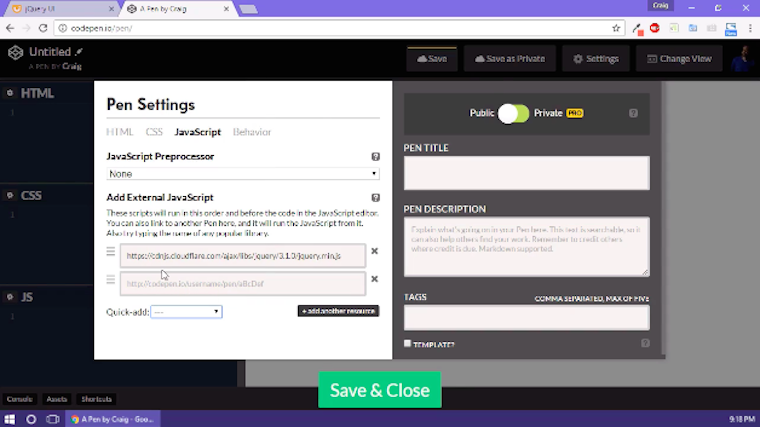The width and height of the screenshot is (760, 427).
Task: Edit pen title with pencil icon
Action: [79, 51]
